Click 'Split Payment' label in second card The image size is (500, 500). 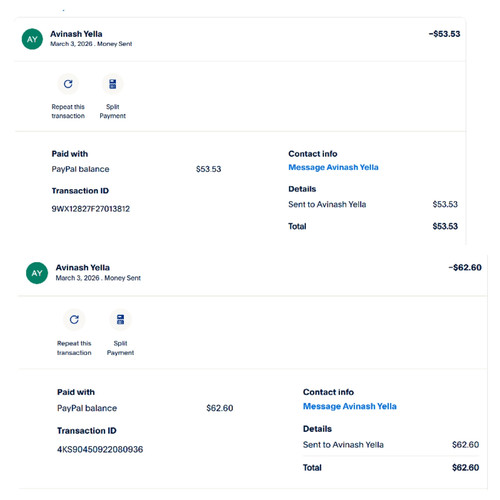pyautogui.click(x=120, y=348)
